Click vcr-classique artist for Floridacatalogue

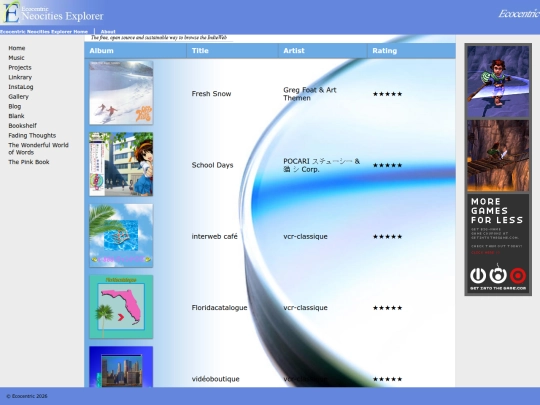[x=305, y=308]
